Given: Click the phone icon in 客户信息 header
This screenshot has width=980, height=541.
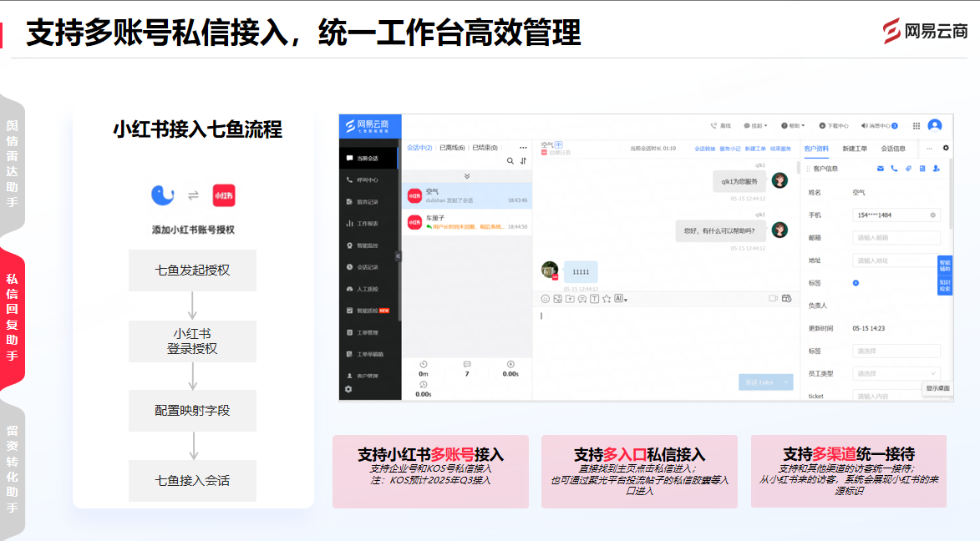Looking at the screenshot, I should (x=895, y=169).
